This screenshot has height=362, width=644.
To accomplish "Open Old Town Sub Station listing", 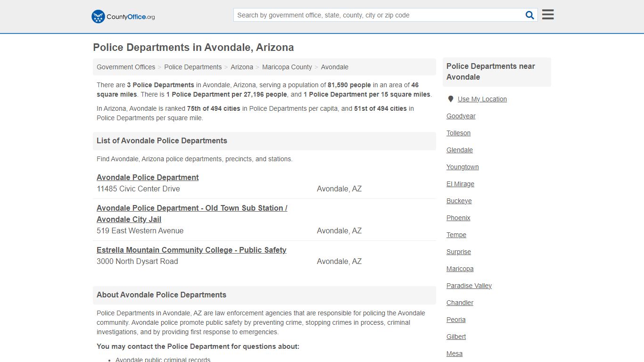I will [x=192, y=214].
